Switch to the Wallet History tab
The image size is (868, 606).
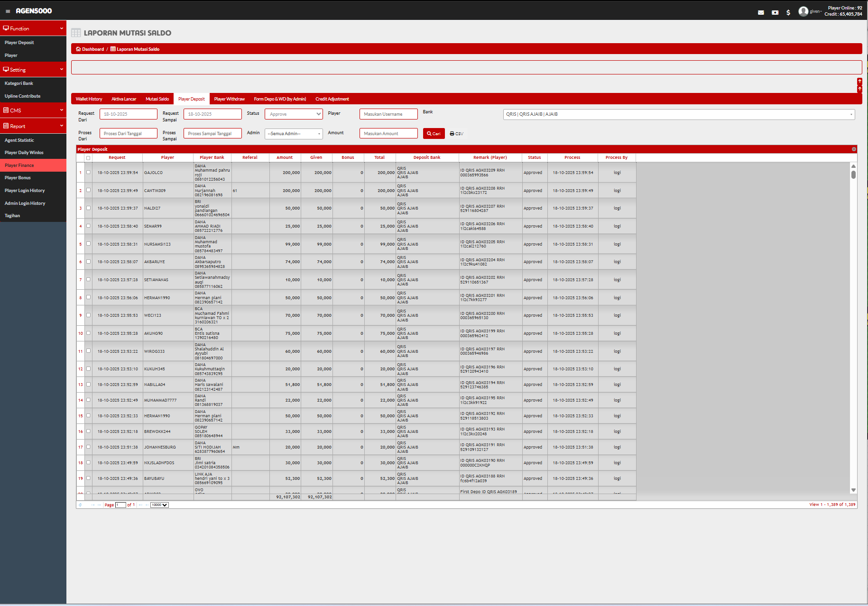click(x=89, y=99)
